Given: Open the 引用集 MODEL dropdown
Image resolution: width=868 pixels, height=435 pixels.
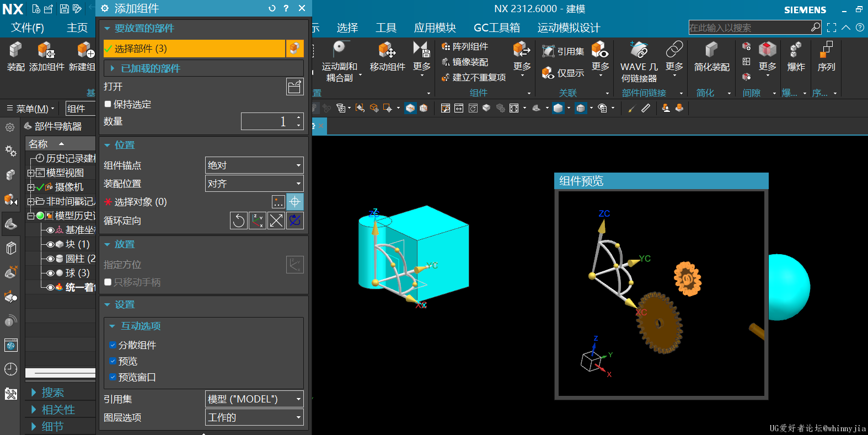Looking at the screenshot, I should (x=254, y=399).
